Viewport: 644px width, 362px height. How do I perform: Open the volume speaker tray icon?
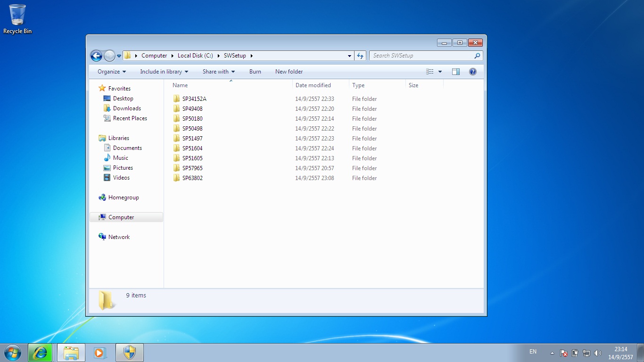click(x=598, y=353)
